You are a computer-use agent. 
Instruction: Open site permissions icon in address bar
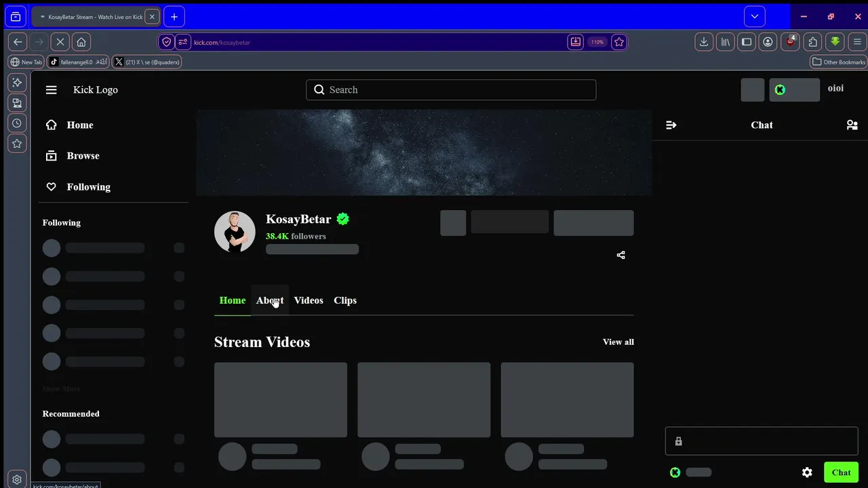click(182, 42)
